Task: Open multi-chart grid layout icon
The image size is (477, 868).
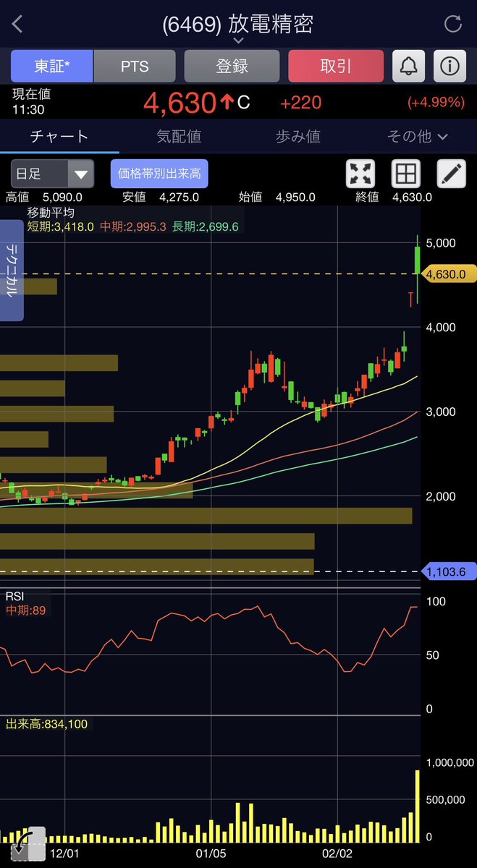Action: (x=406, y=174)
